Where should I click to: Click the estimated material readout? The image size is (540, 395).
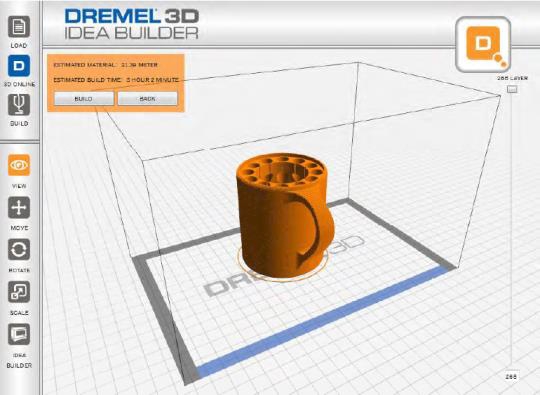click(105, 65)
